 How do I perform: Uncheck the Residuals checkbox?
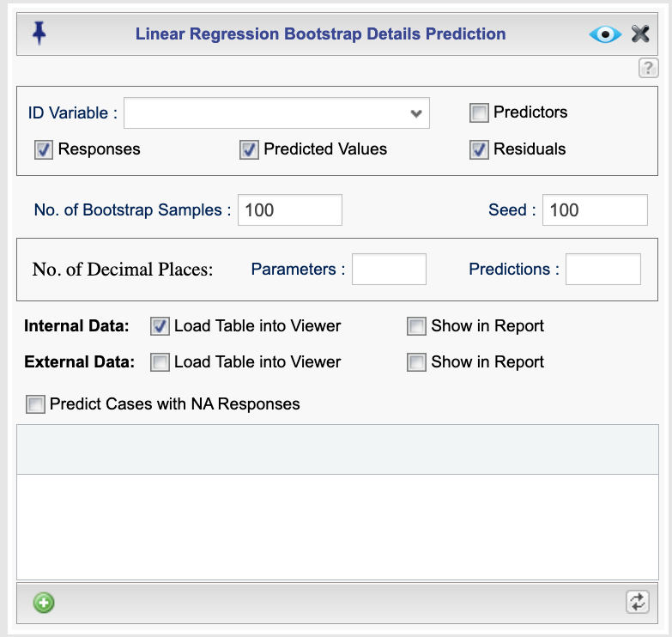(x=479, y=149)
